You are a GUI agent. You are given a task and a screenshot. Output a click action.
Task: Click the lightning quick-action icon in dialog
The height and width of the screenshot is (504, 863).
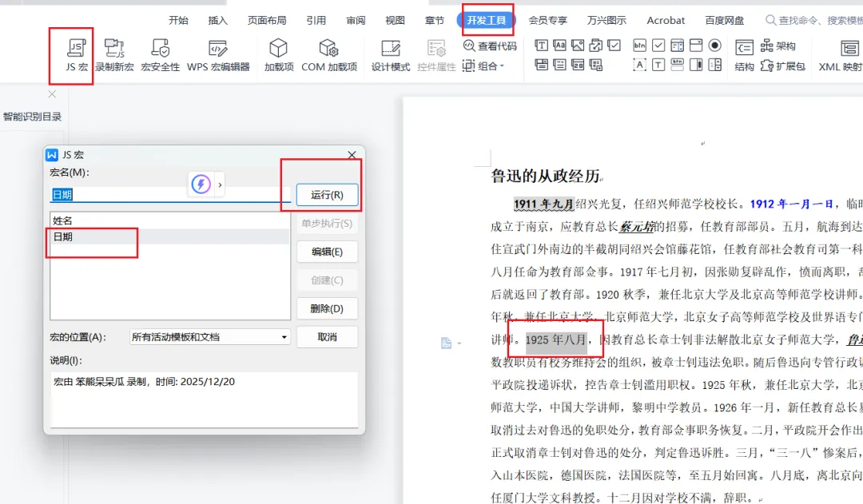(201, 184)
